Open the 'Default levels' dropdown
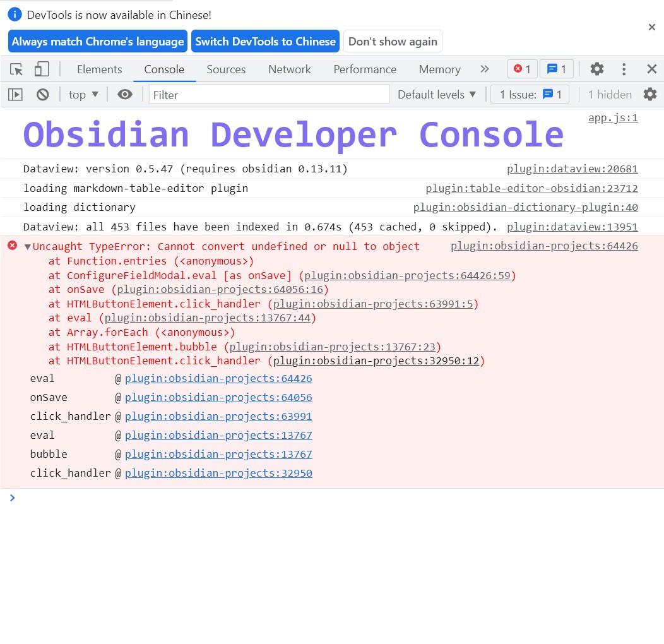The width and height of the screenshot is (664, 644). pyautogui.click(x=437, y=93)
